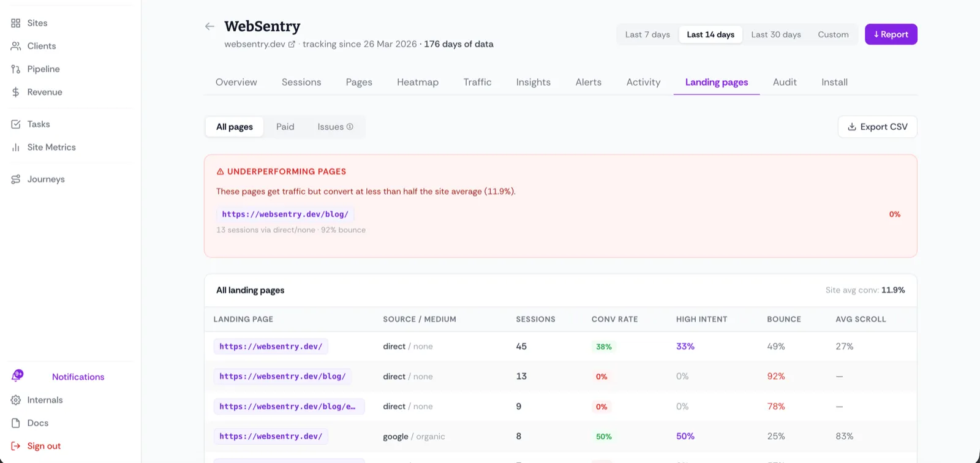Image resolution: width=980 pixels, height=463 pixels.
Task: Switch to the Sessions tab
Action: [x=301, y=82]
